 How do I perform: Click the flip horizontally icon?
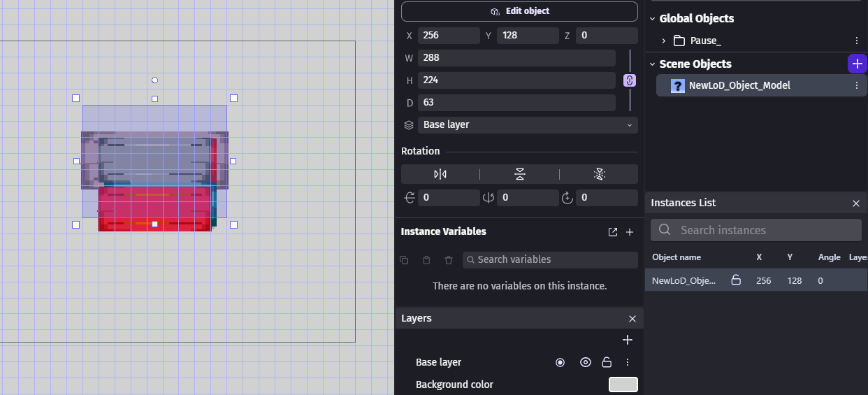(x=440, y=173)
